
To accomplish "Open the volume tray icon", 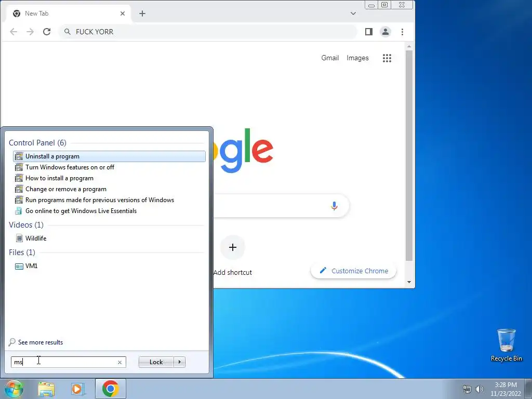I will click(x=479, y=389).
